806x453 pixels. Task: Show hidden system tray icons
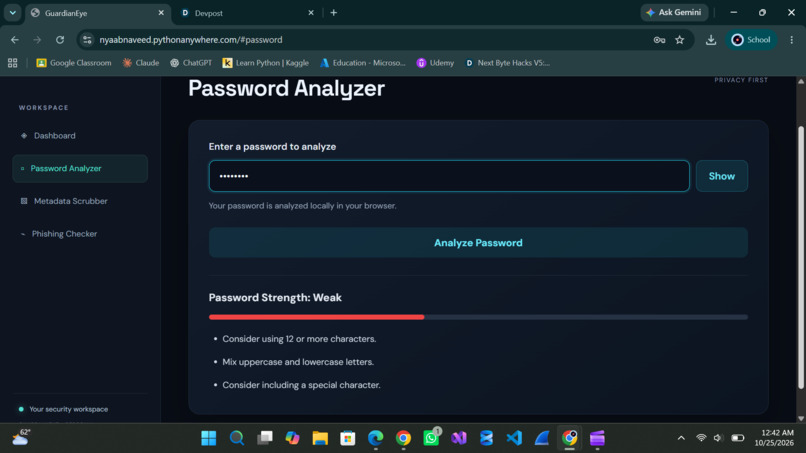point(681,438)
